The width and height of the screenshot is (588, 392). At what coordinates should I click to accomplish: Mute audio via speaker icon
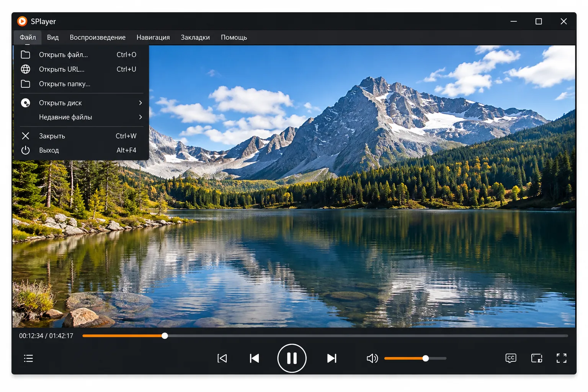372,358
